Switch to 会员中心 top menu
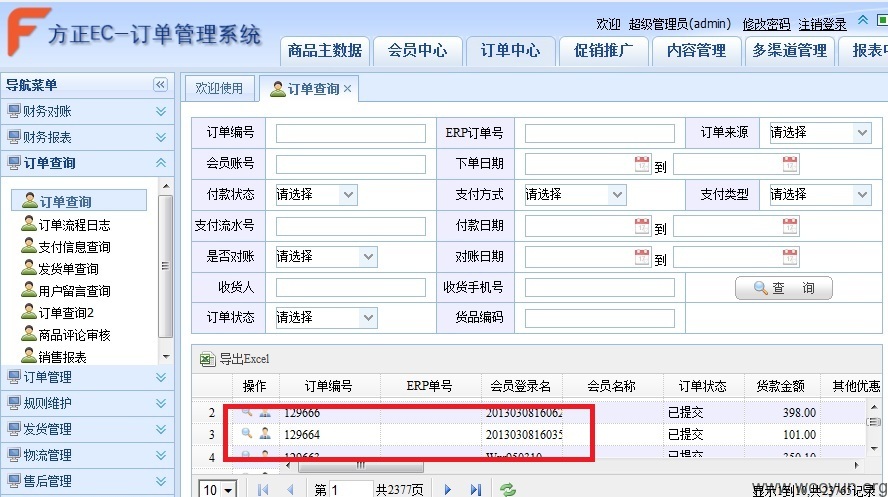Viewport: 888px width, 497px height. tap(417, 51)
